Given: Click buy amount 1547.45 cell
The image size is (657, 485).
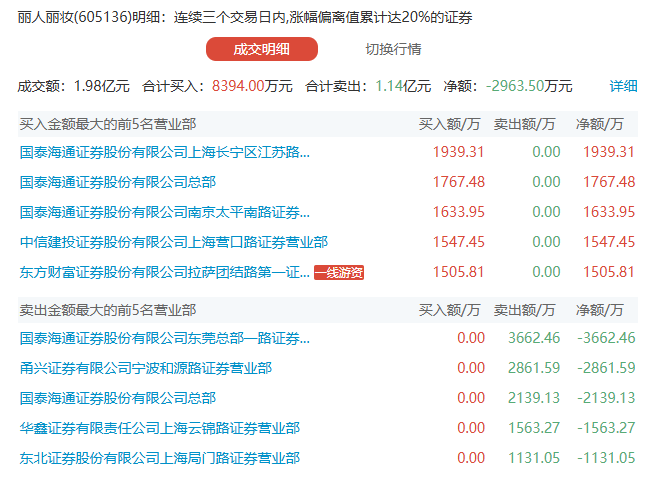Looking at the screenshot, I should pyautogui.click(x=458, y=242).
